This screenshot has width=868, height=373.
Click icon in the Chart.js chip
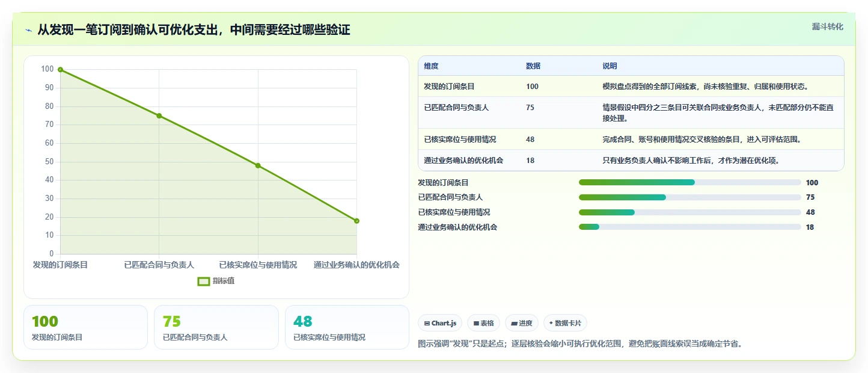click(427, 324)
